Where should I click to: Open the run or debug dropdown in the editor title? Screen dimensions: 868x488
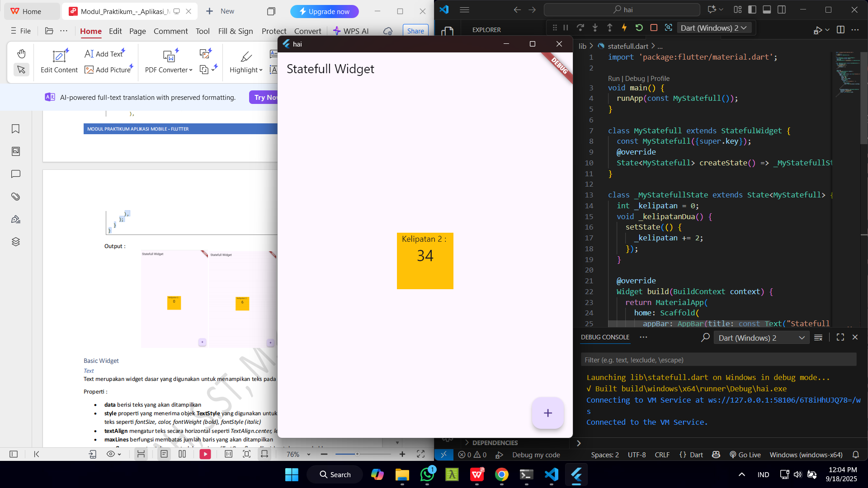click(827, 30)
